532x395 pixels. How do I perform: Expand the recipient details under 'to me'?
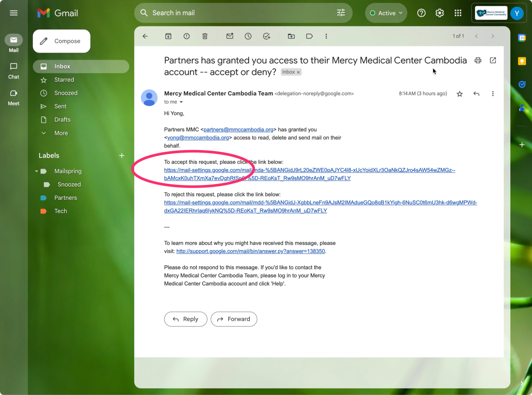click(x=181, y=102)
